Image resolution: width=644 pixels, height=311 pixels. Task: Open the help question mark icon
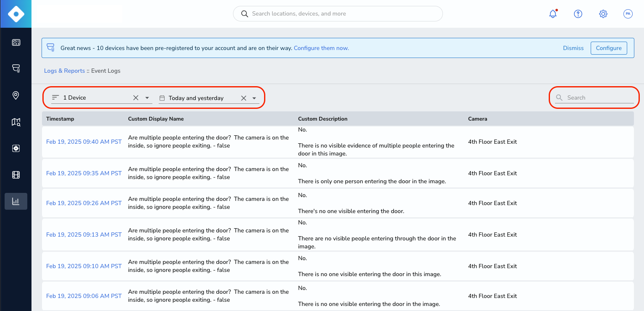[x=578, y=14]
